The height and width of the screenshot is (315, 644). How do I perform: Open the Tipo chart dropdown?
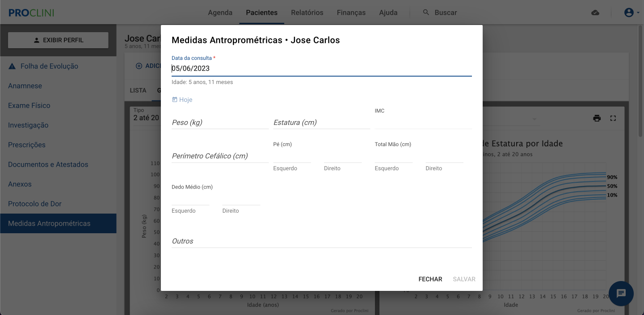146,118
